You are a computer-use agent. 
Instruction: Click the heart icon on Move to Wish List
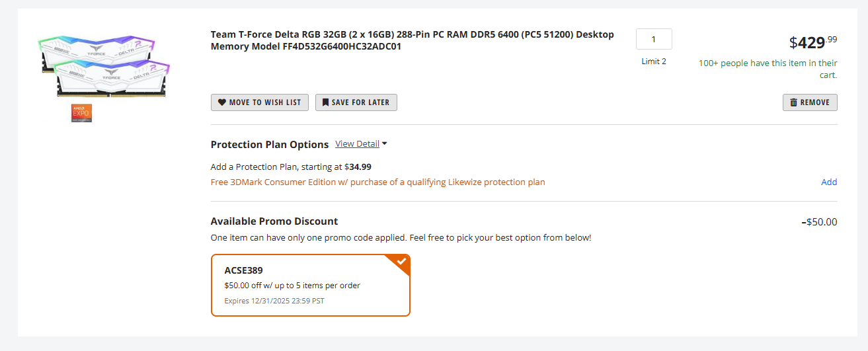click(x=222, y=102)
